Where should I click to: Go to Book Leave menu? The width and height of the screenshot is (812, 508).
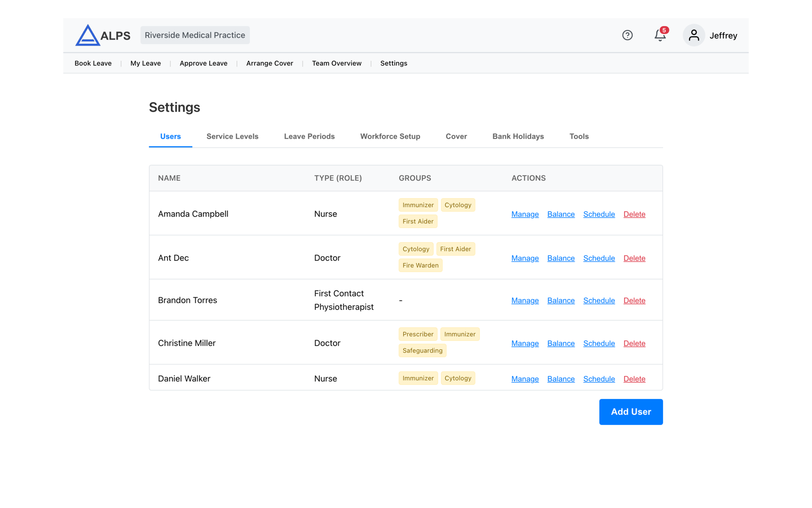(93, 63)
